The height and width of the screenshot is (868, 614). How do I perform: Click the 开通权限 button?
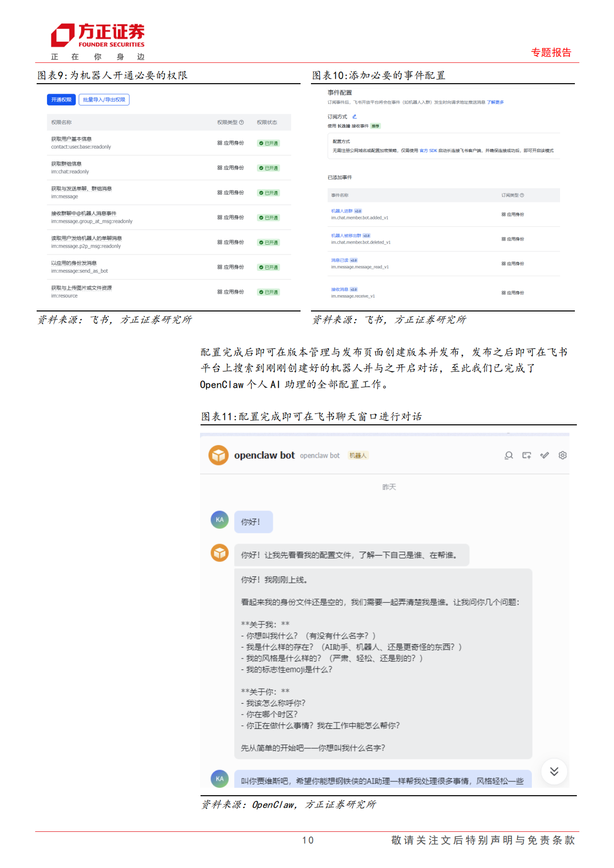pyautogui.click(x=61, y=100)
